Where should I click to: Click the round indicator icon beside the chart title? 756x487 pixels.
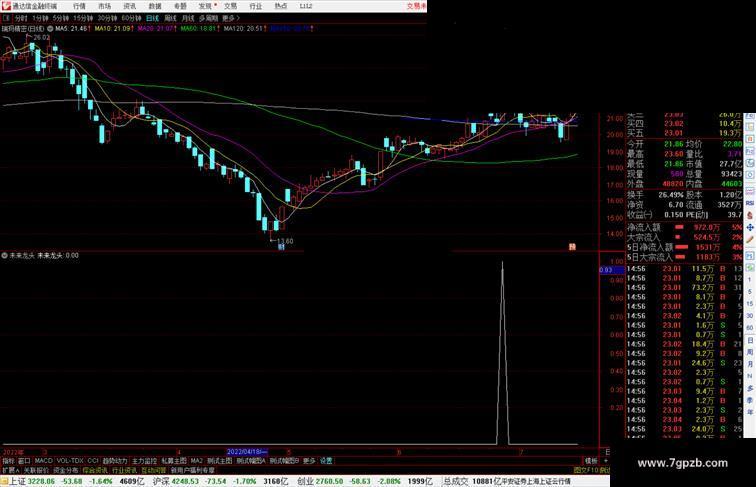click(50, 29)
